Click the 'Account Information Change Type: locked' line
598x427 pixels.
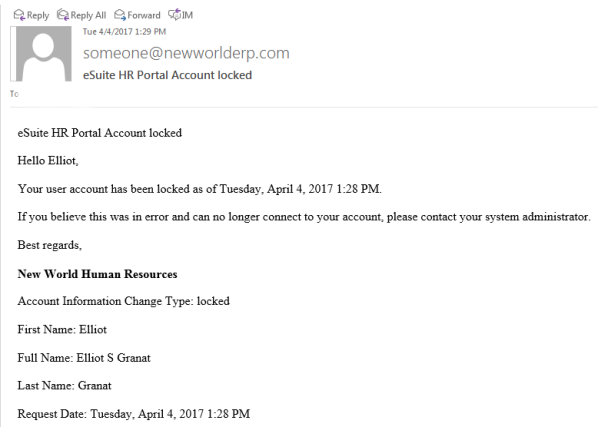click(x=124, y=301)
